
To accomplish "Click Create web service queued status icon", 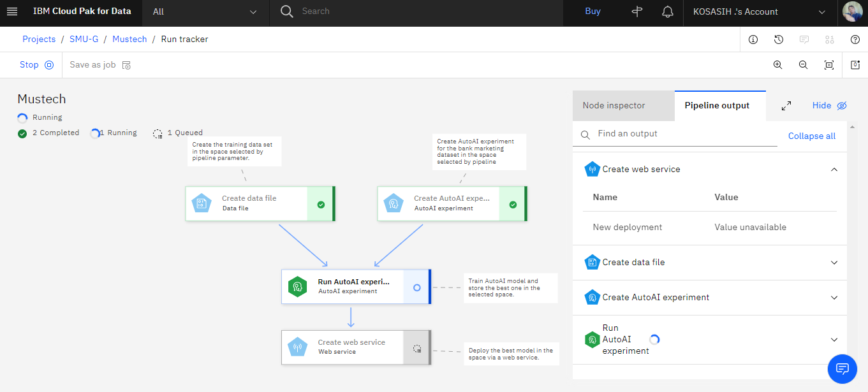I will click(x=417, y=348).
